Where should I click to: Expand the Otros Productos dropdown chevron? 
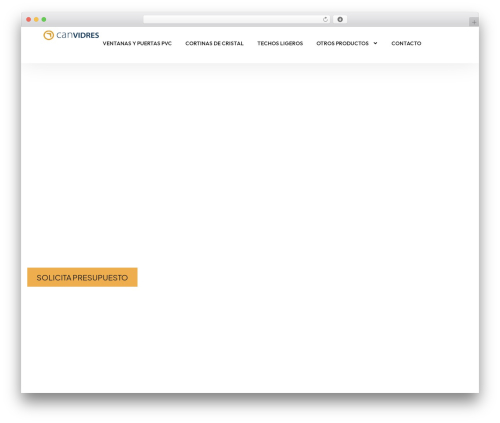click(375, 43)
